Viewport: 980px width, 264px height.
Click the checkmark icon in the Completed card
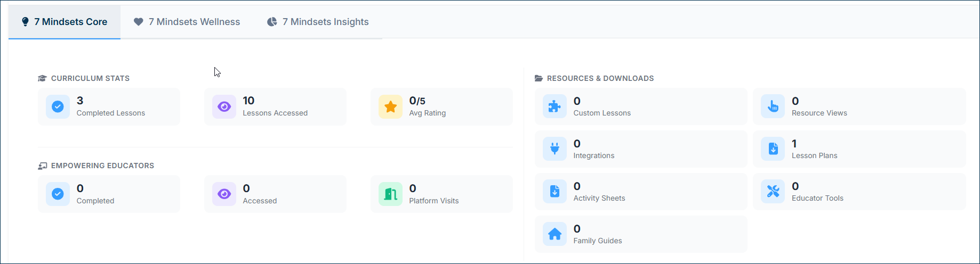tap(58, 194)
